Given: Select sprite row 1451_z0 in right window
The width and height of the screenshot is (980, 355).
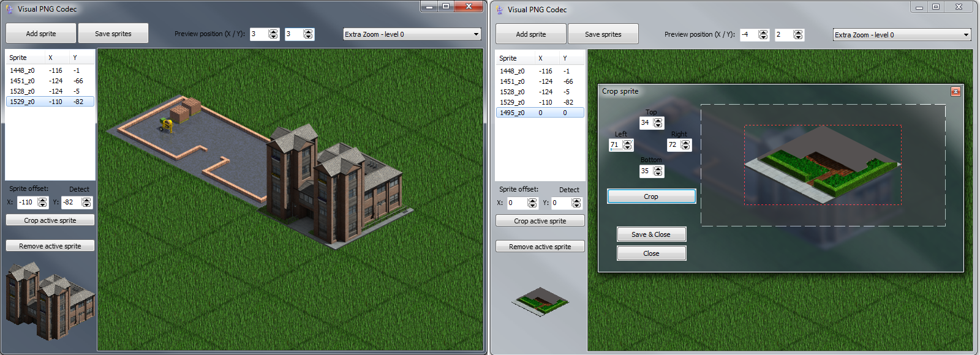Looking at the screenshot, I should pos(540,81).
